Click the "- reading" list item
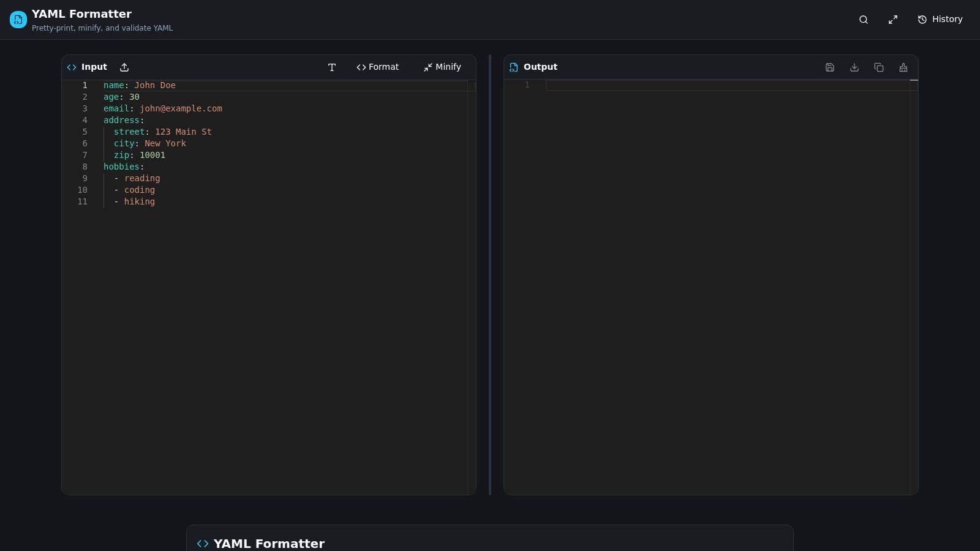 pos(137,179)
